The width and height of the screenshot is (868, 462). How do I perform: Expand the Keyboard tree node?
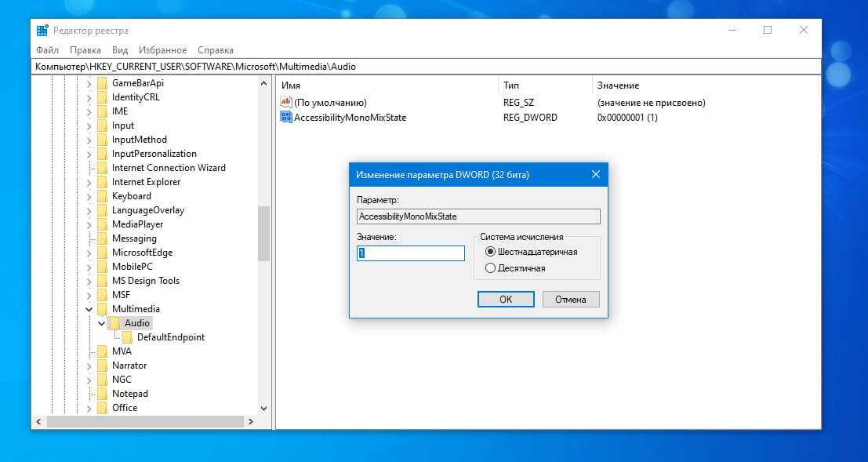[x=89, y=196]
